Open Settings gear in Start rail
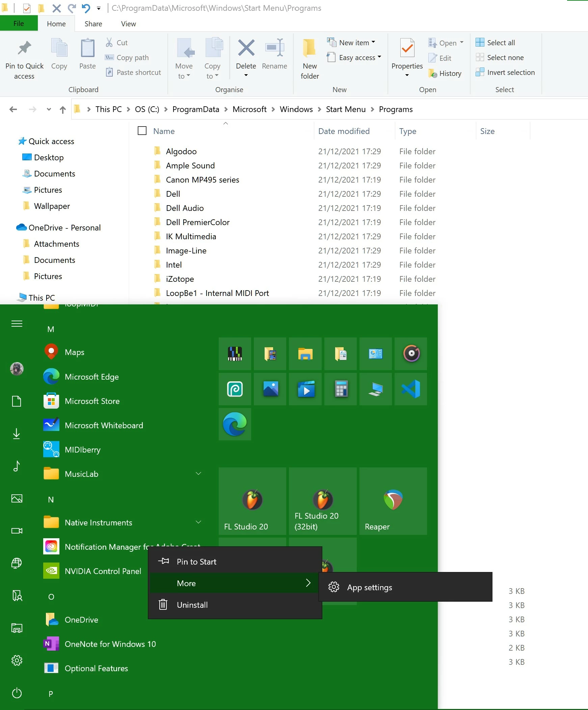Screen dimensions: 588x710 pos(17,660)
